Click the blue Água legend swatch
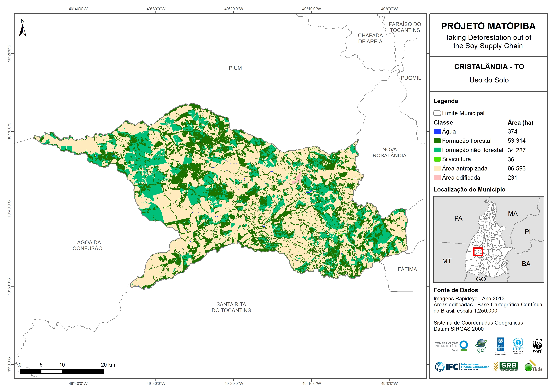 tap(437, 132)
